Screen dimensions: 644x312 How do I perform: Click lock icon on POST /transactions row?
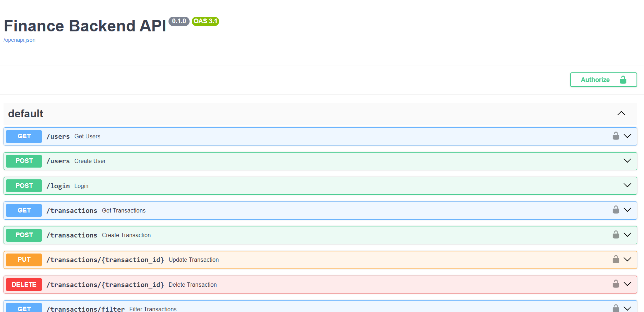[616, 235]
